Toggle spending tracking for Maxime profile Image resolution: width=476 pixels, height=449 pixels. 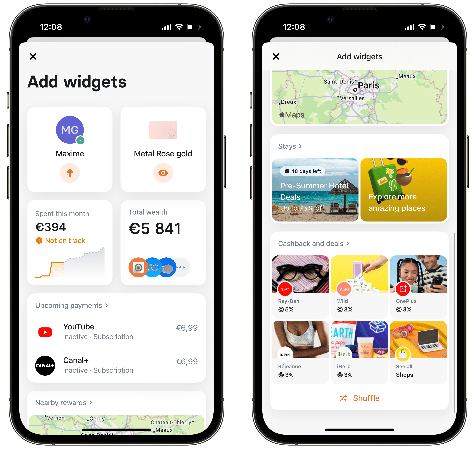coord(70,173)
